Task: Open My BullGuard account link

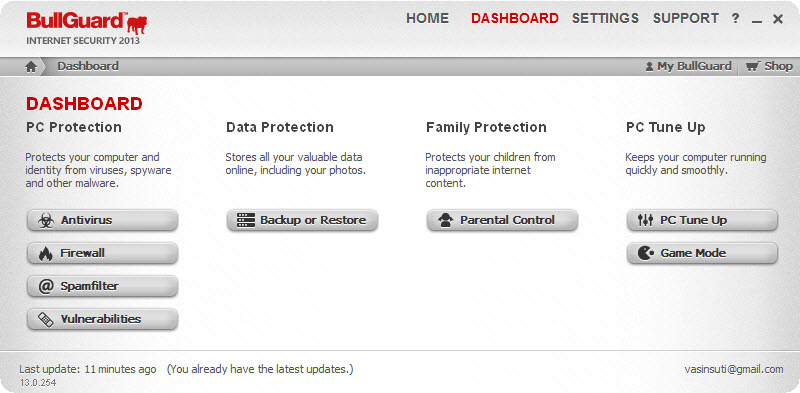Action: click(688, 66)
